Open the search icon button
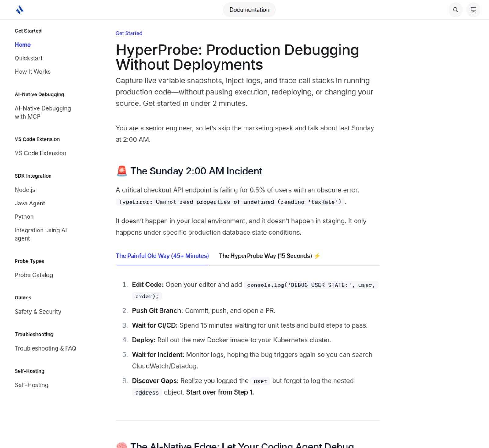Screen dimensions: 489x448 (x=455, y=10)
